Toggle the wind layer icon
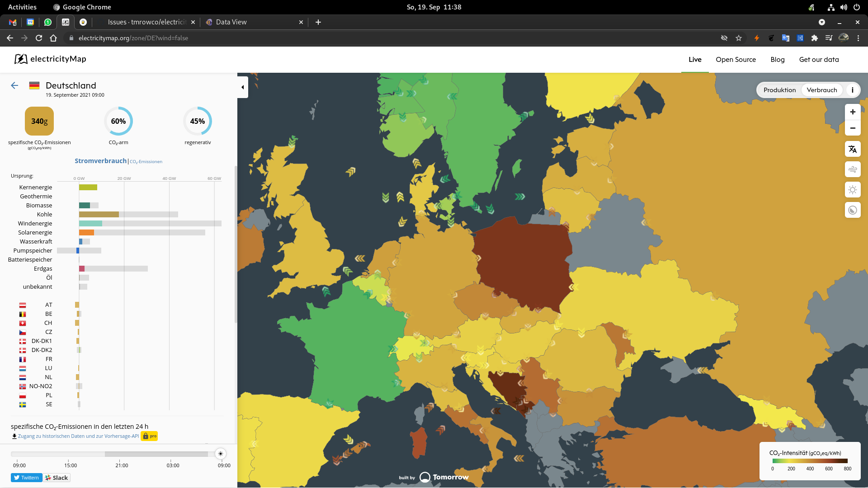 [853, 169]
